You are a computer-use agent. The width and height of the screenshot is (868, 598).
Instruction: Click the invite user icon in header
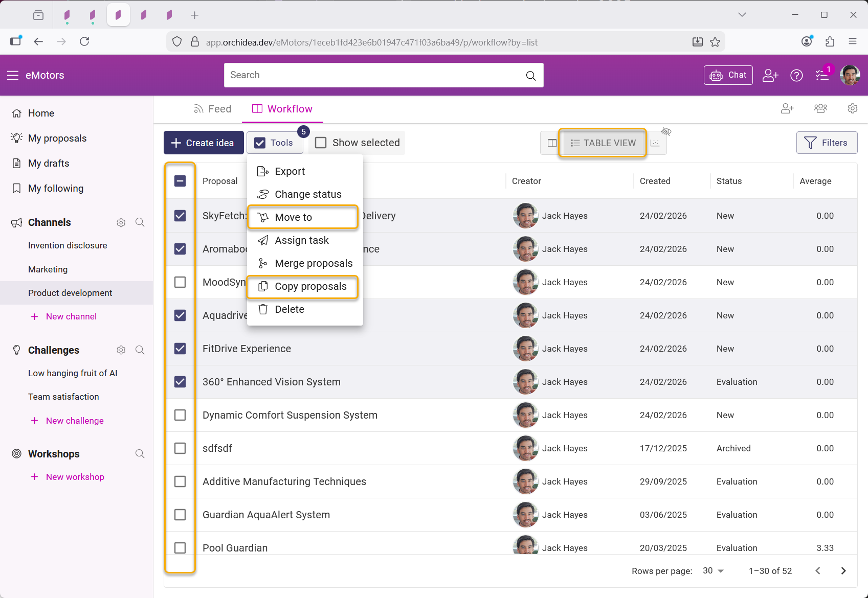(770, 76)
